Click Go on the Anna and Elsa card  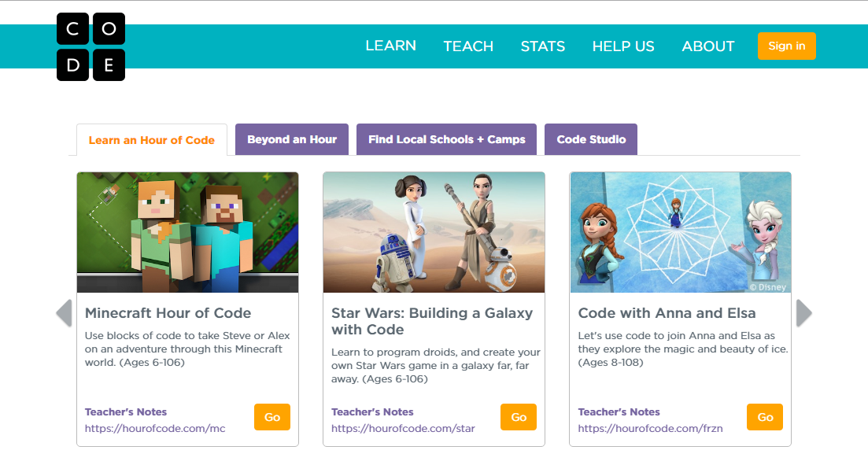[x=765, y=417]
